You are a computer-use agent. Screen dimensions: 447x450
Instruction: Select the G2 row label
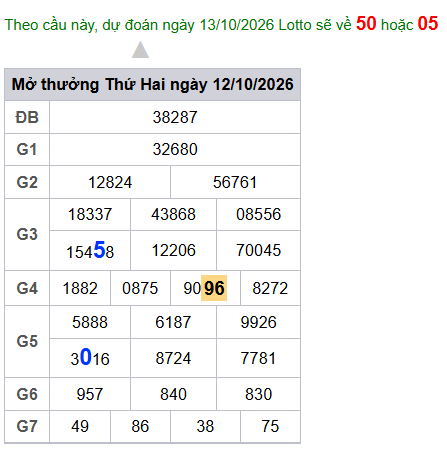(27, 182)
